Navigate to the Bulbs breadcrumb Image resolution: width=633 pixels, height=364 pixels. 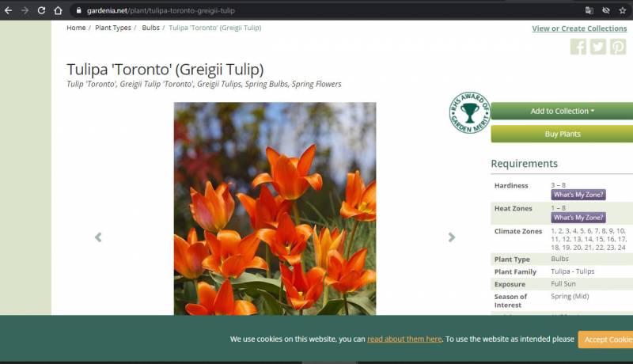point(150,28)
